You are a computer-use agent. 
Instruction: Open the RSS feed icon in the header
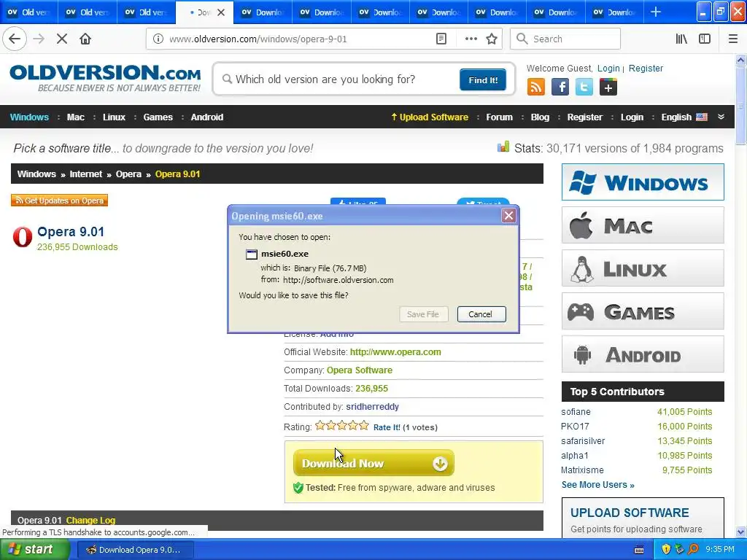pos(536,87)
